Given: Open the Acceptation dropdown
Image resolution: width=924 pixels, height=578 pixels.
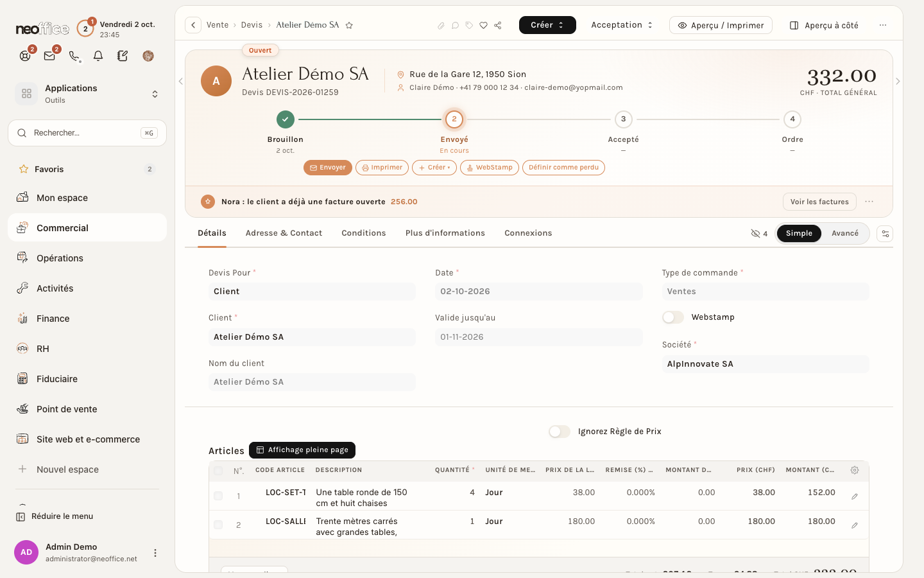Looking at the screenshot, I should pyautogui.click(x=622, y=25).
